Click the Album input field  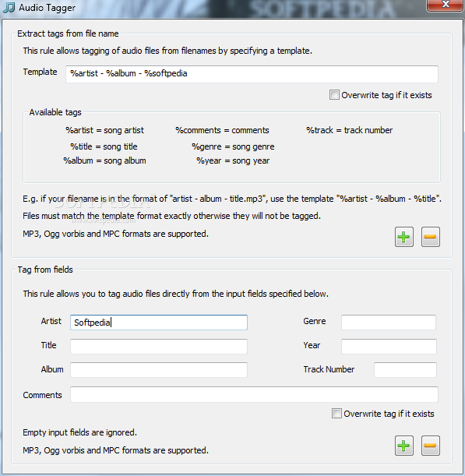(x=159, y=370)
